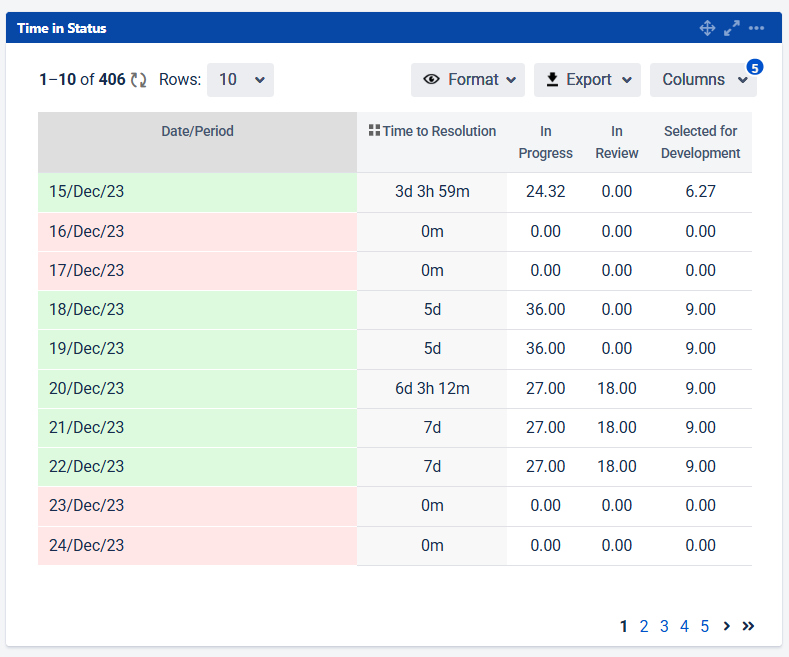Sort by the Date/Period column header
The image size is (789, 657).
point(197,131)
